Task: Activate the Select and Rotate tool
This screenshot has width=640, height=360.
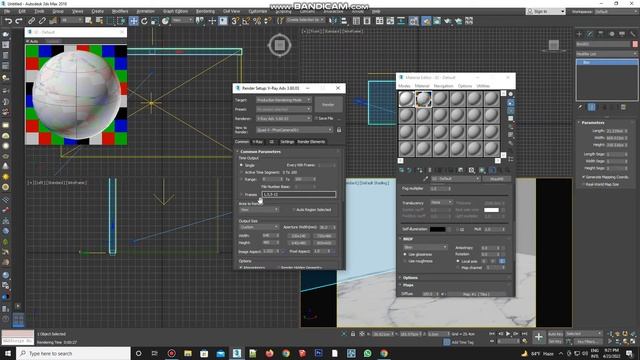Action: (144, 21)
